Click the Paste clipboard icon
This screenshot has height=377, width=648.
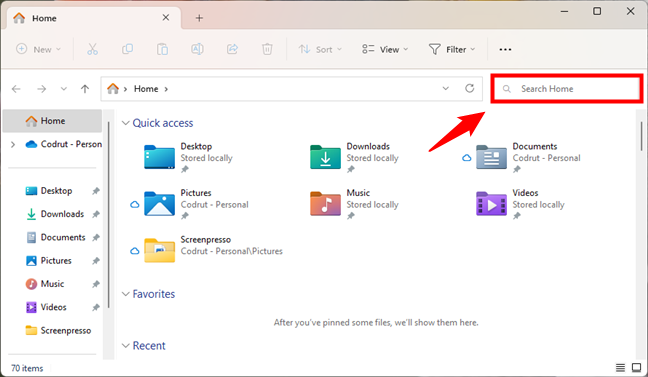(162, 49)
